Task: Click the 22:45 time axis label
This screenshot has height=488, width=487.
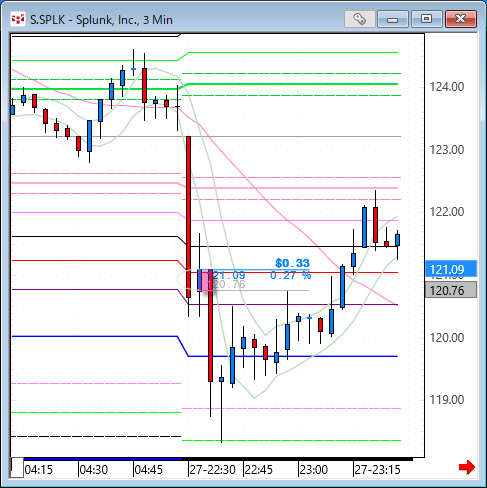Action: [x=258, y=470]
